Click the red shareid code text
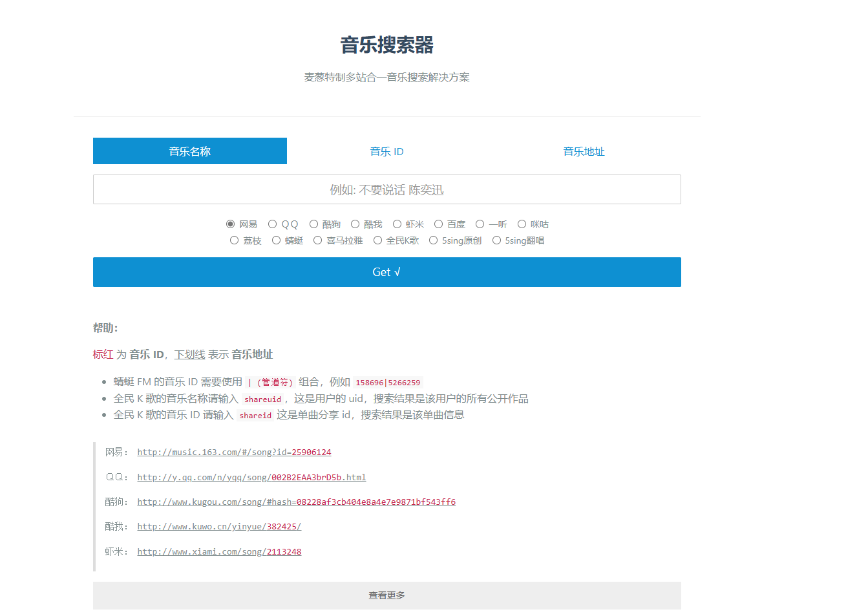 [255, 416]
